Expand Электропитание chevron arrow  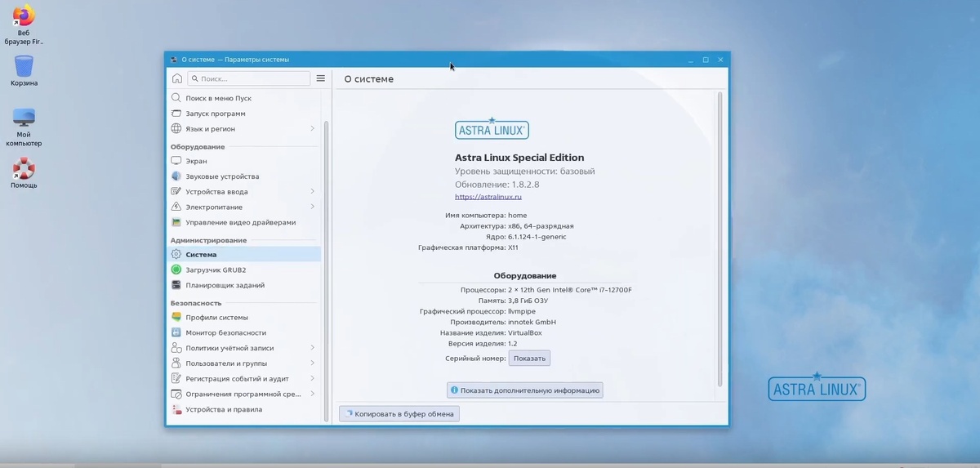[313, 207]
